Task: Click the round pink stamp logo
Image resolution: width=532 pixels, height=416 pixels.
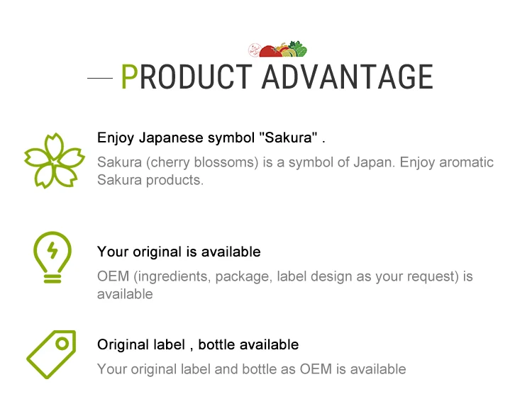Action: tap(254, 50)
